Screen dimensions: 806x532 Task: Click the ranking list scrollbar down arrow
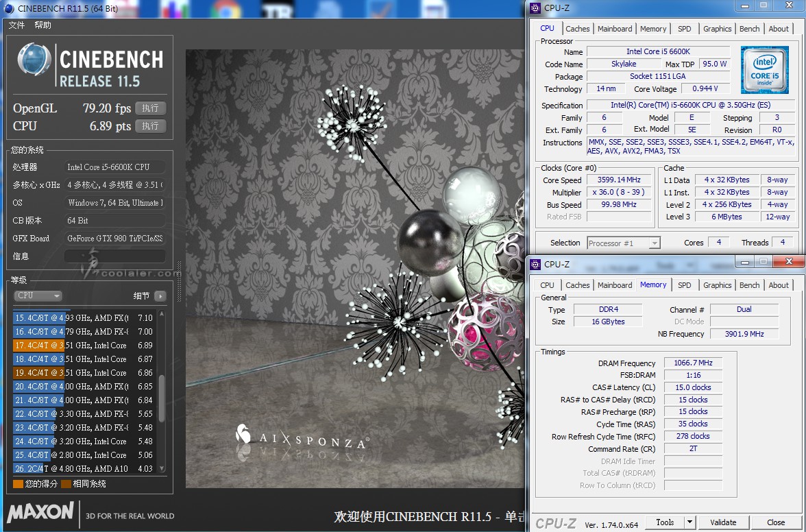(162, 468)
